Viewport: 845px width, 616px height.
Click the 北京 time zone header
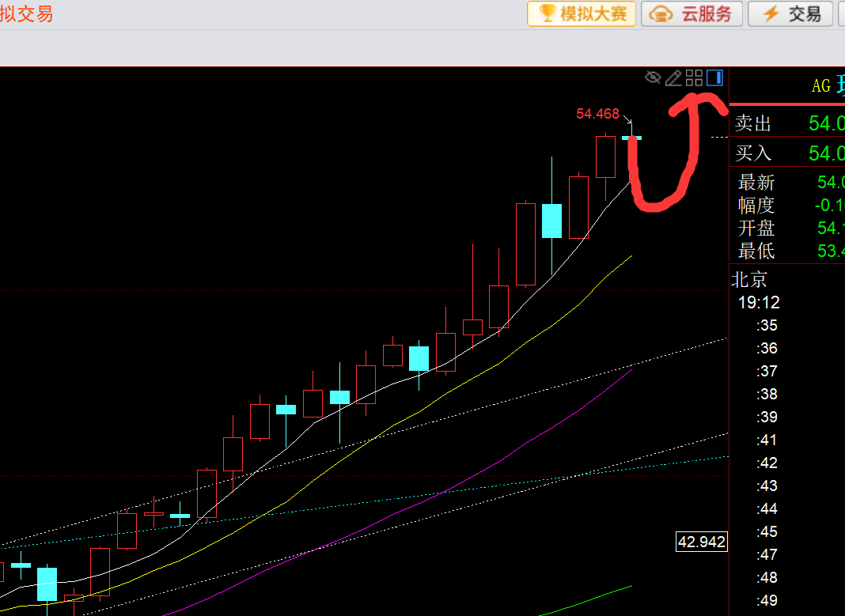(749, 279)
